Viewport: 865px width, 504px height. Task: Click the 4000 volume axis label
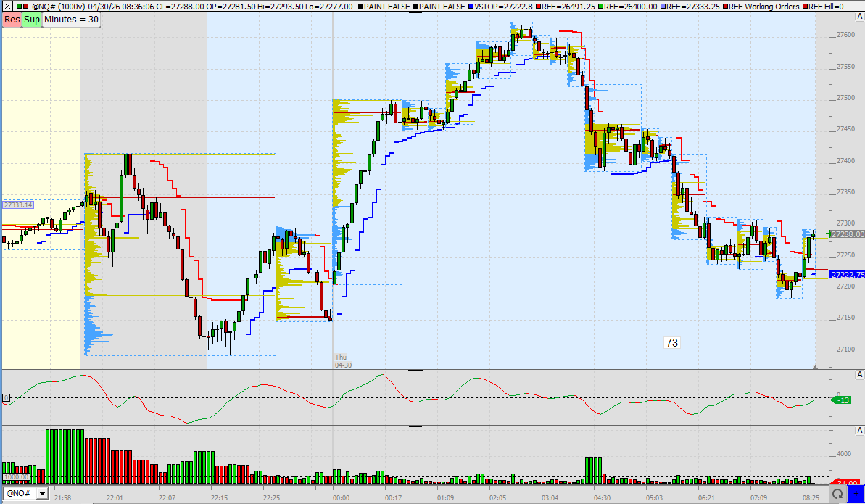844,454
